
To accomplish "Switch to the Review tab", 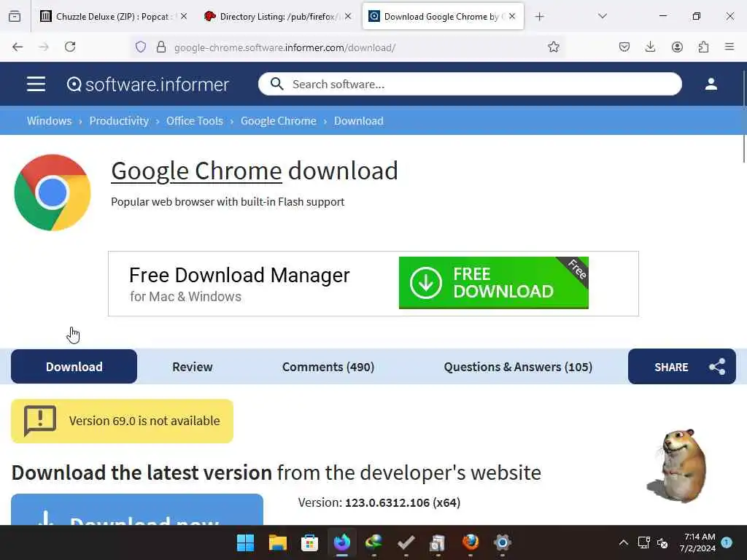I will click(x=193, y=367).
